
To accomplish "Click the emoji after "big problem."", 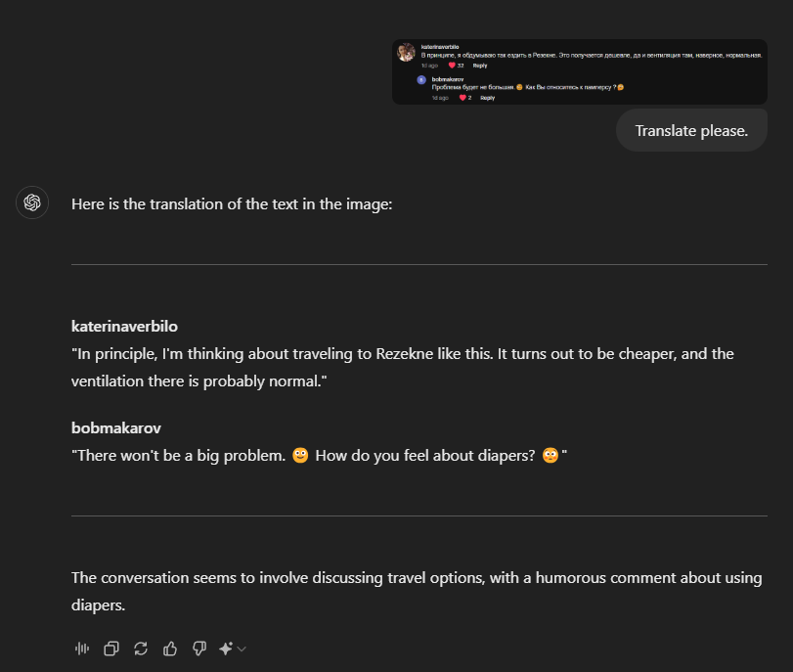I will (300, 456).
